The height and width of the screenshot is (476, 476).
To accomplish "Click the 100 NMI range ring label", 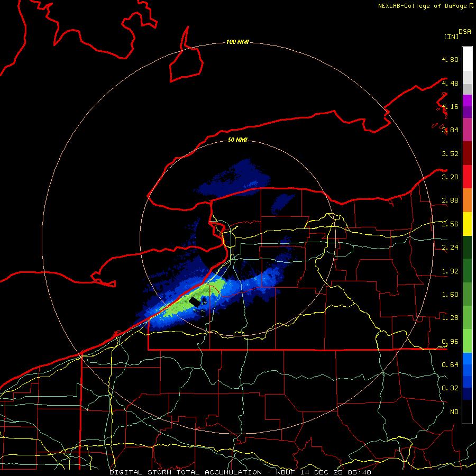I will pyautogui.click(x=237, y=42).
